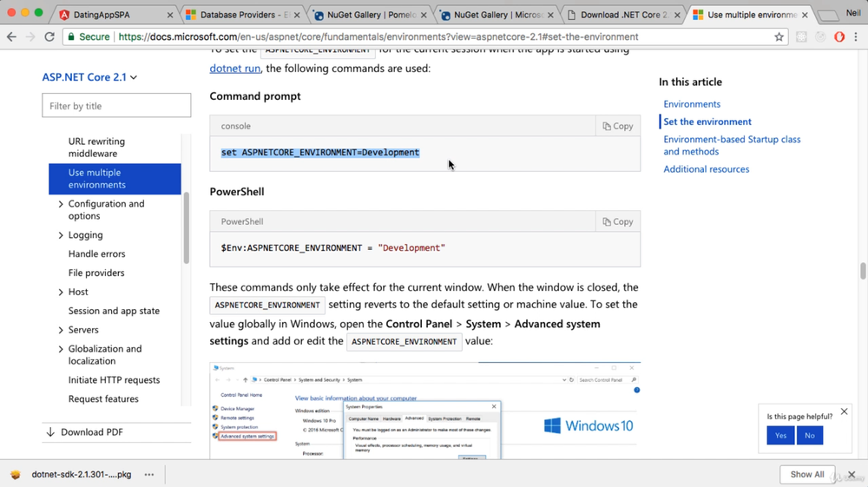Click the page vertical scrollbar thumb
The height and width of the screenshot is (487, 868).
pos(863,271)
